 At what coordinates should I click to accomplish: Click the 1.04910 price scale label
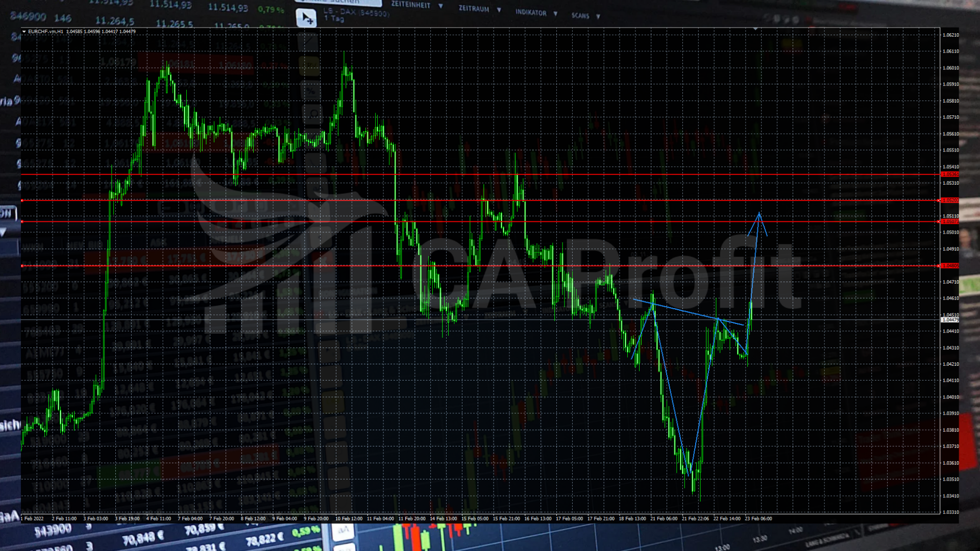click(950, 249)
